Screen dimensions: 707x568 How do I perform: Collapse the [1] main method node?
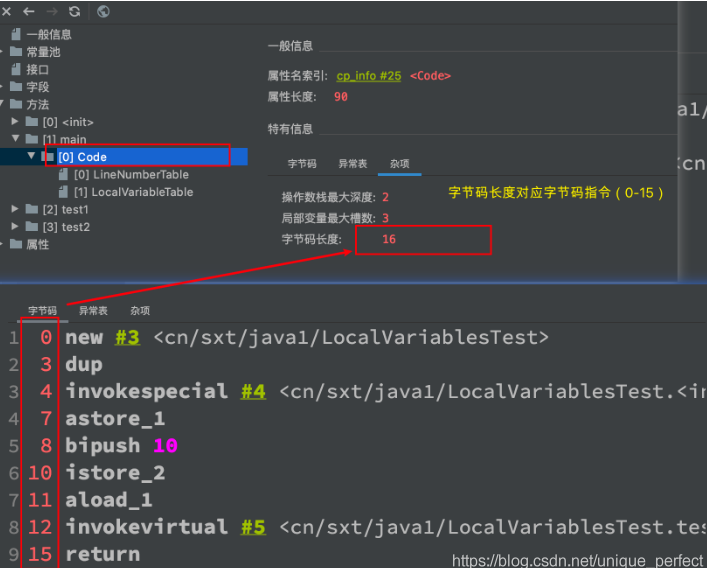(15, 138)
